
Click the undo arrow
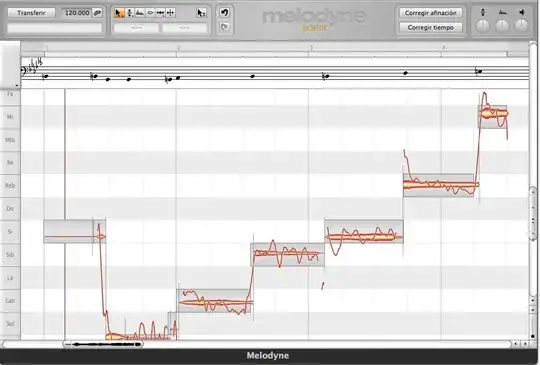pos(225,13)
